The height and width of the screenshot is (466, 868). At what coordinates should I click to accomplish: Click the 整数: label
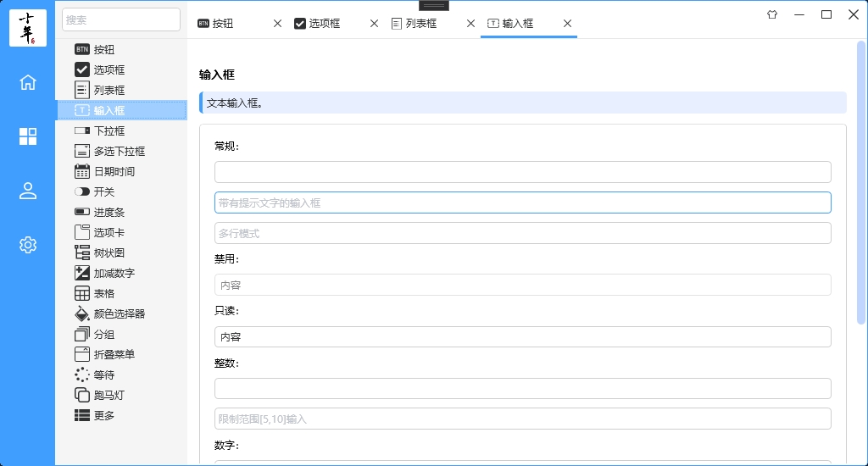(x=226, y=363)
